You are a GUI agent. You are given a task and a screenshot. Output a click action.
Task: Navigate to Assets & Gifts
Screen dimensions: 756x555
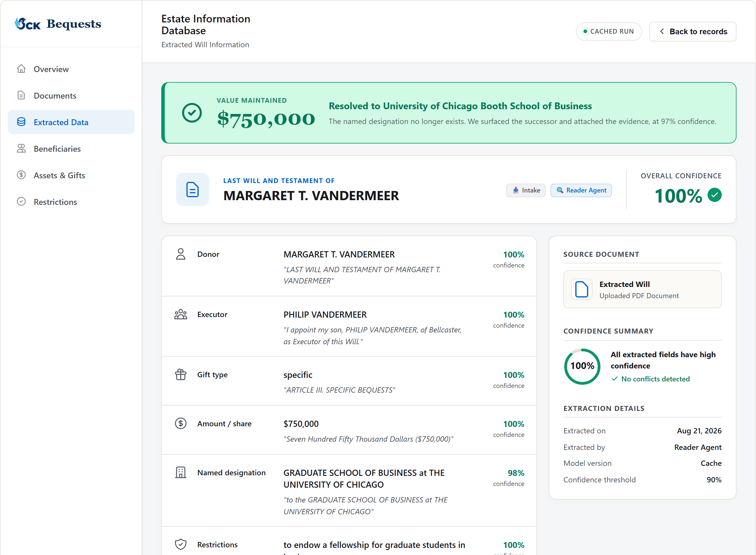coord(71,175)
